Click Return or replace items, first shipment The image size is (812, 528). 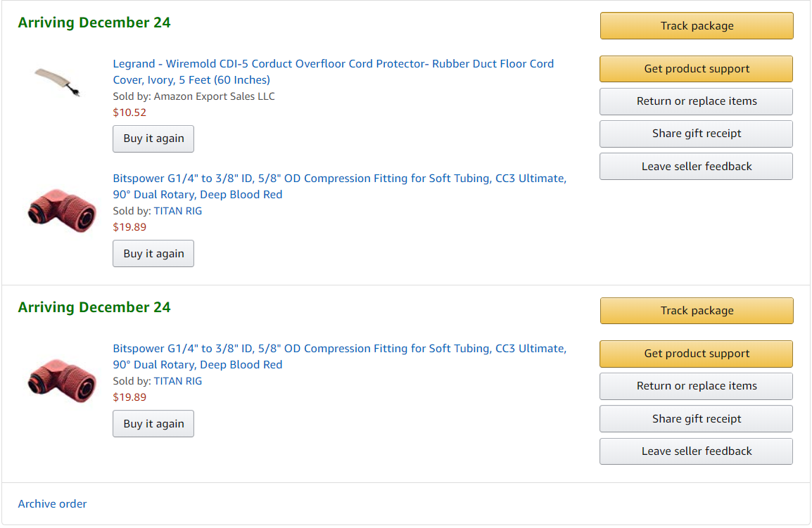697,101
